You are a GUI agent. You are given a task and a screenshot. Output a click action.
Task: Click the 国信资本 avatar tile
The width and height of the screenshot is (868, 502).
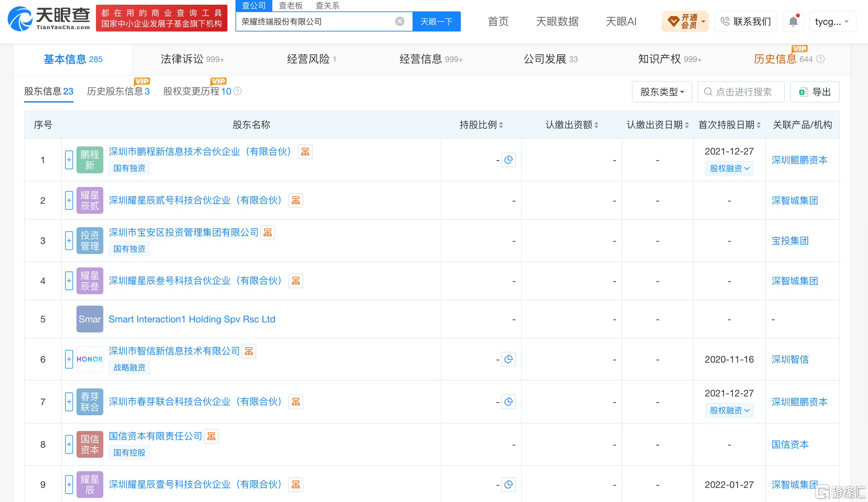click(x=90, y=445)
